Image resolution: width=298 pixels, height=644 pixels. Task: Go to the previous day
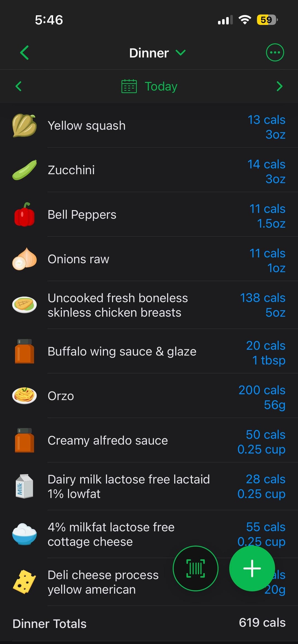(x=18, y=86)
